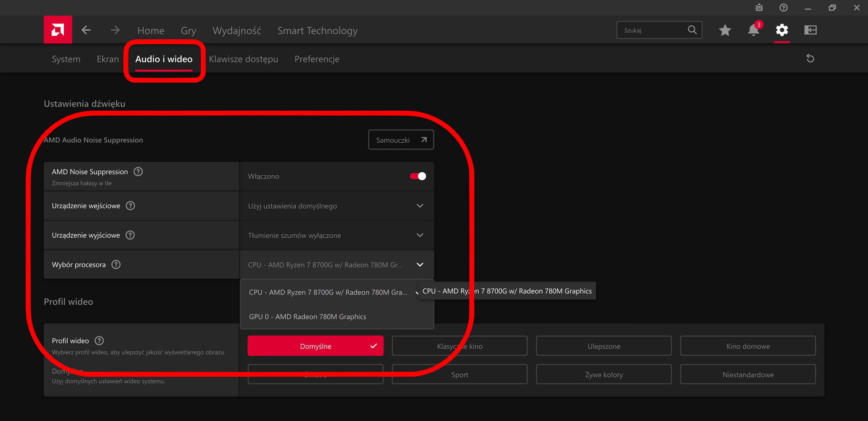
Task: Show help for Profil wideo
Action: tap(99, 341)
